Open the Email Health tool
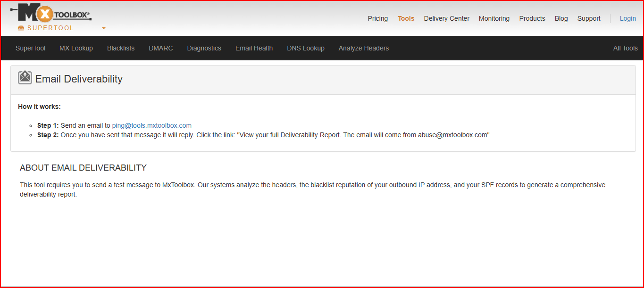Viewport: 644px width, 288px height. [254, 48]
